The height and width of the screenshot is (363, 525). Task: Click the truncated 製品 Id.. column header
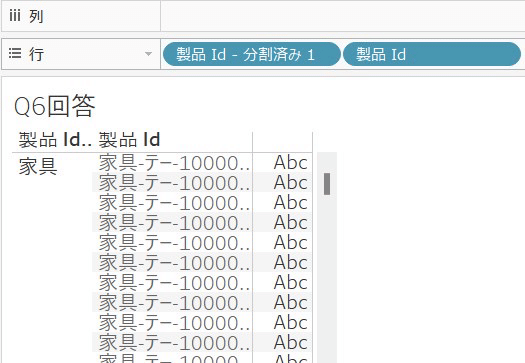click(x=55, y=140)
